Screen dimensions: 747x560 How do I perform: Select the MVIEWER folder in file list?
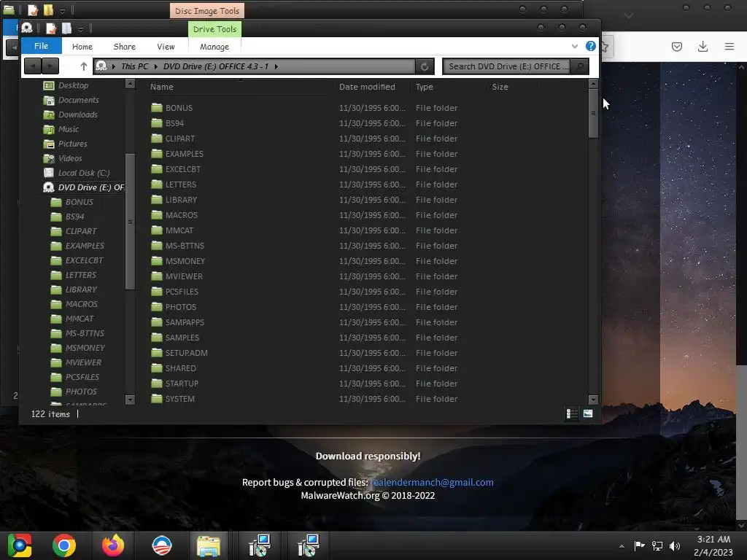point(184,276)
